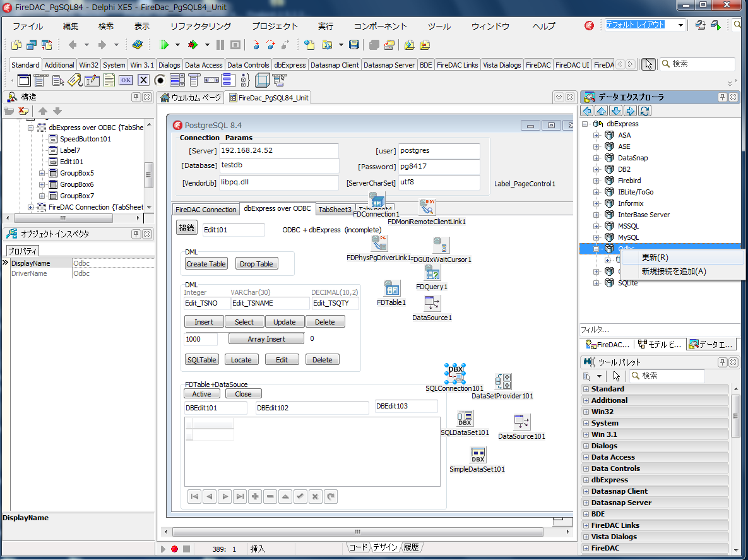748x560 pixels.
Task: Select the FDGUIxWaitCursor1 component icon
Action: [x=441, y=245]
